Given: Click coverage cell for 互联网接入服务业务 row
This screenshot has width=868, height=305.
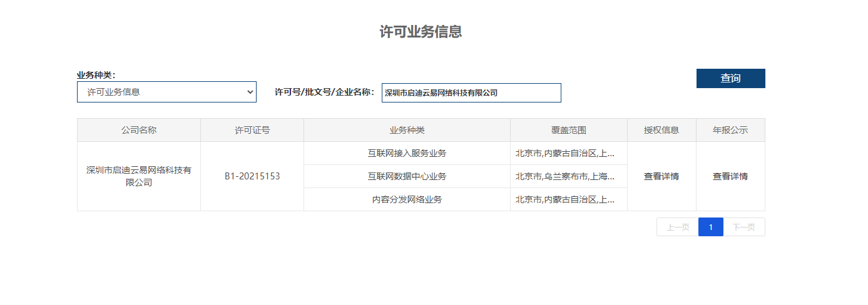Looking at the screenshot, I should [569, 153].
